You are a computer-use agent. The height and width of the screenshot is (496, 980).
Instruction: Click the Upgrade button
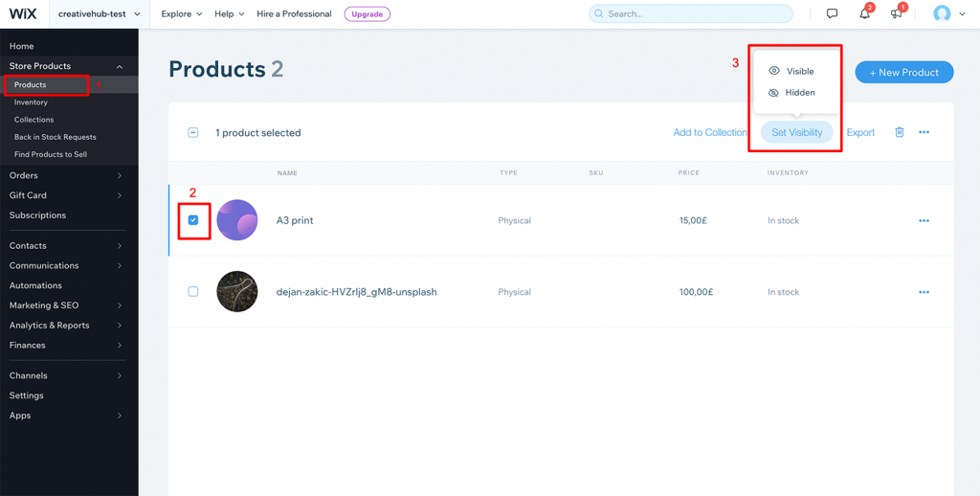point(367,13)
